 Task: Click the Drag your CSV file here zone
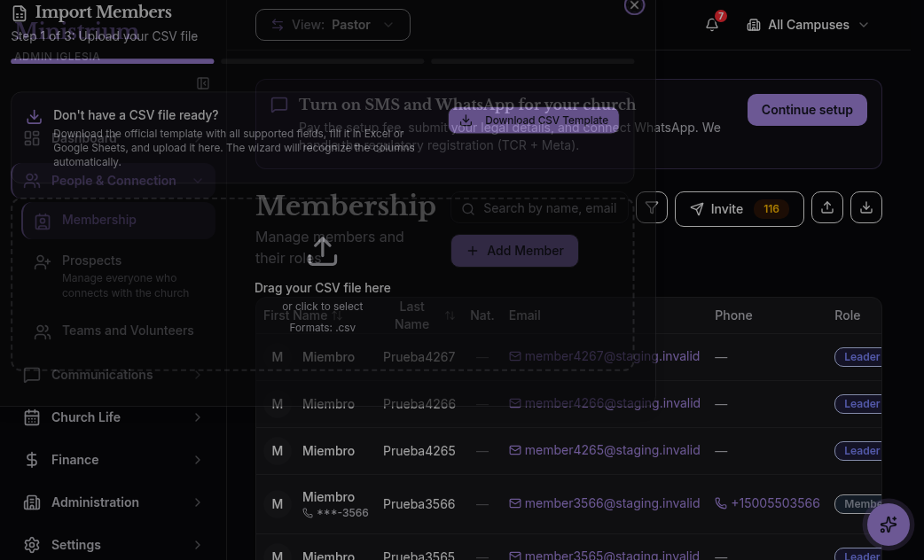[x=323, y=284]
